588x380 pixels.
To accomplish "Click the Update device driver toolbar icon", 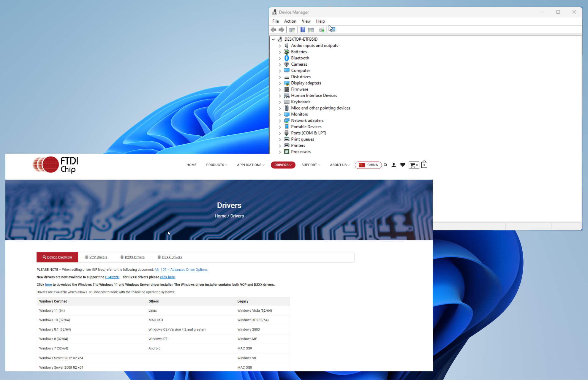I will (x=321, y=30).
